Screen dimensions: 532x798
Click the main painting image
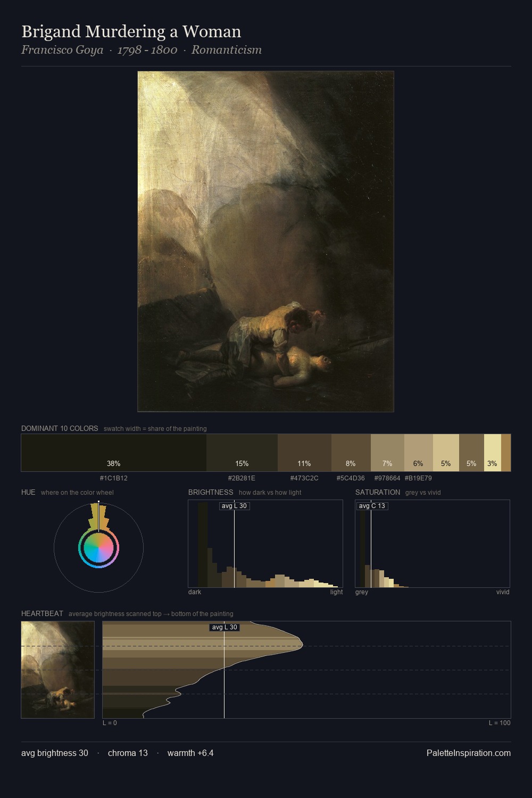point(265,242)
